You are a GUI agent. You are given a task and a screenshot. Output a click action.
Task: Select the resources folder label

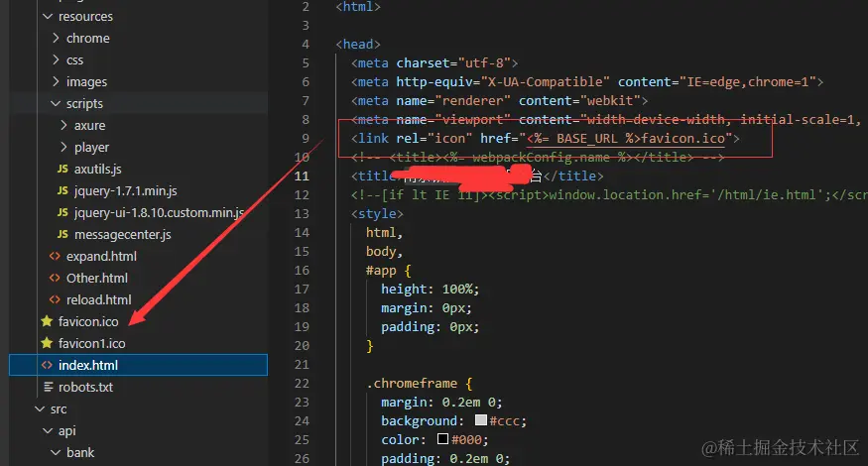[85, 17]
